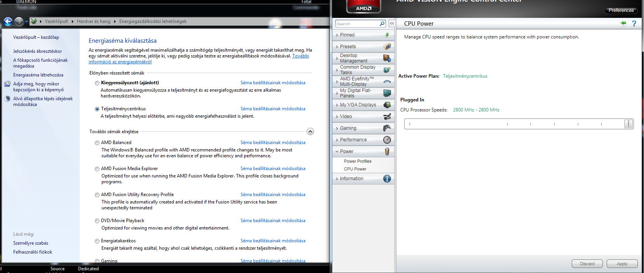The image size is (644, 273).
Task: Open 'Felhasználói fiókok' link
Action: pos(33,252)
